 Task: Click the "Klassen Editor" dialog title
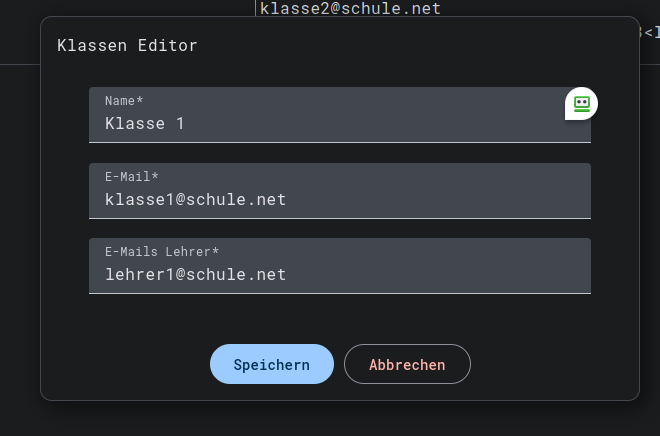(x=127, y=46)
